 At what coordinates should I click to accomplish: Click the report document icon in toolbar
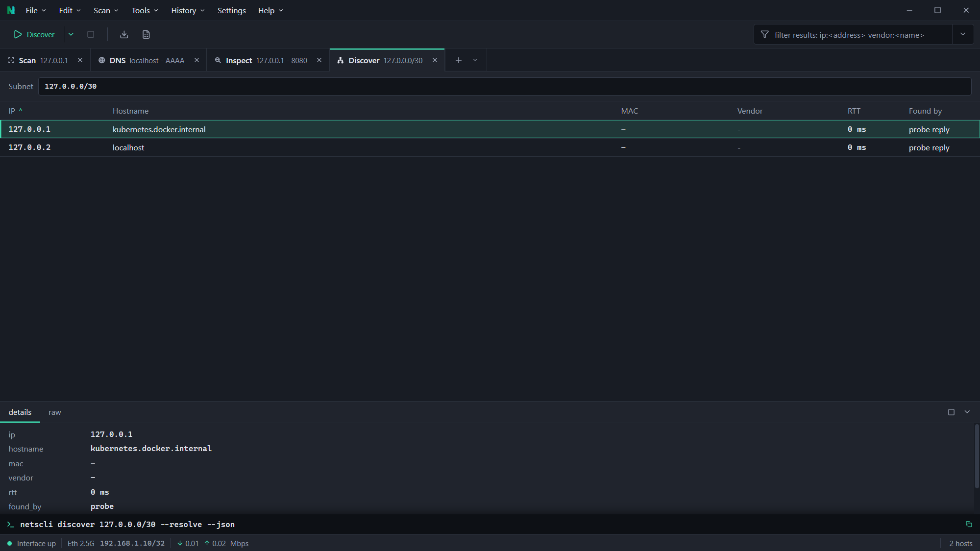[146, 34]
